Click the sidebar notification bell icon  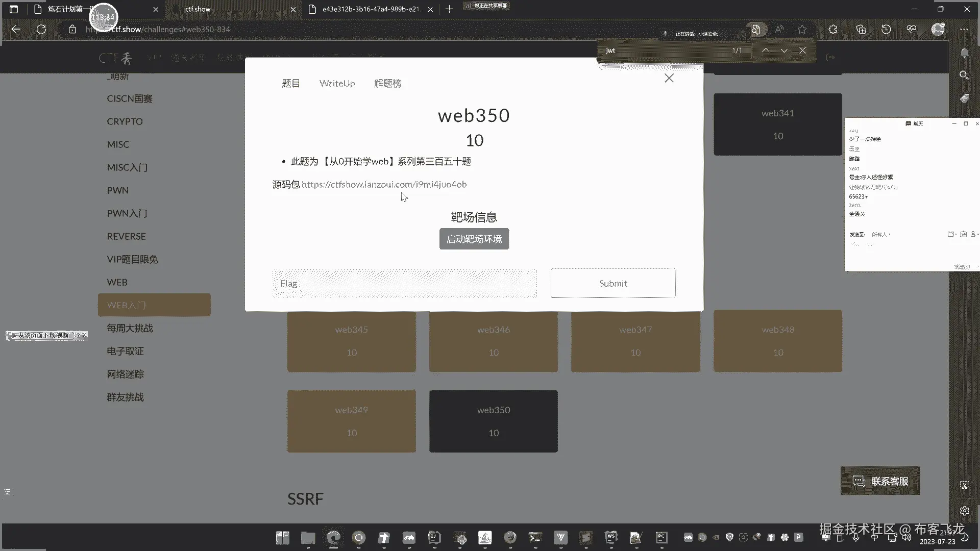(964, 53)
